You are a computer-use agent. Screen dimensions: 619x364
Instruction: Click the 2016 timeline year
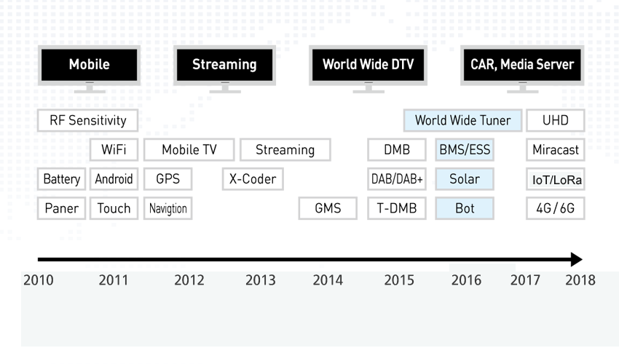[x=466, y=280]
